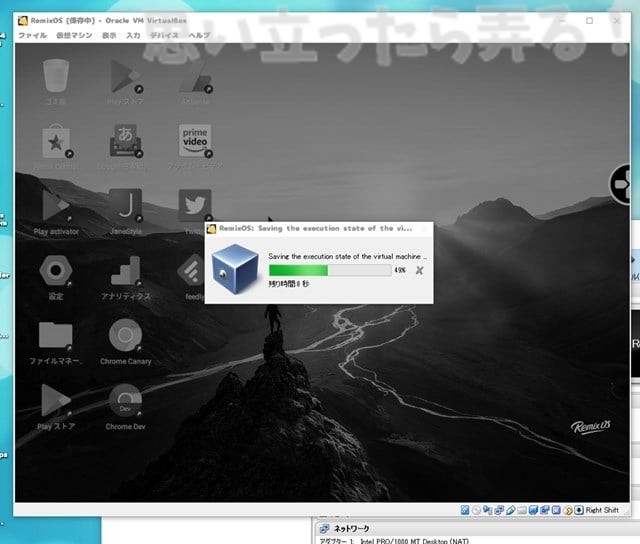Screen dimensions: 640x544
Task: Click the network icon beside ネットワーク
Action: click(x=324, y=529)
